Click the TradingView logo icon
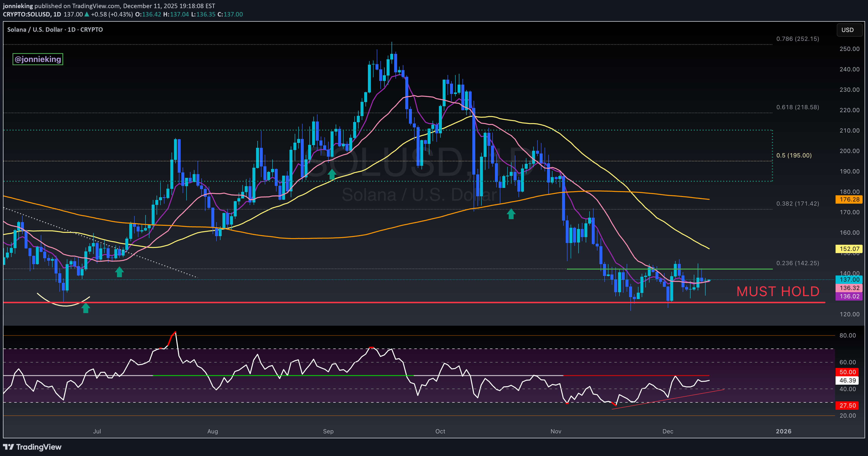Viewport: 868px width, 456px height. coord(8,447)
